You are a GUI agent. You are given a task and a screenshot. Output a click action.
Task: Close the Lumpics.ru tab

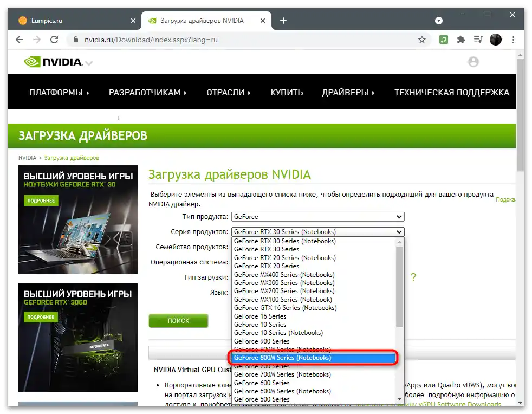click(133, 21)
